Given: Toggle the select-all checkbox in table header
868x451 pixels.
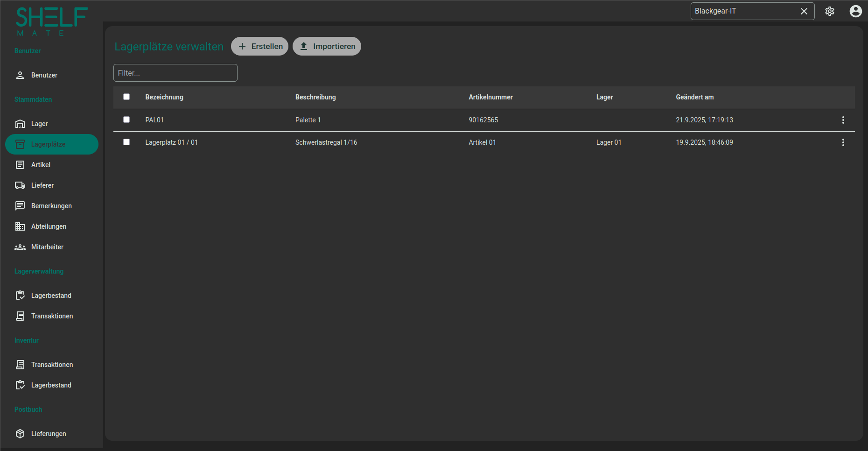Looking at the screenshot, I should 126,97.
